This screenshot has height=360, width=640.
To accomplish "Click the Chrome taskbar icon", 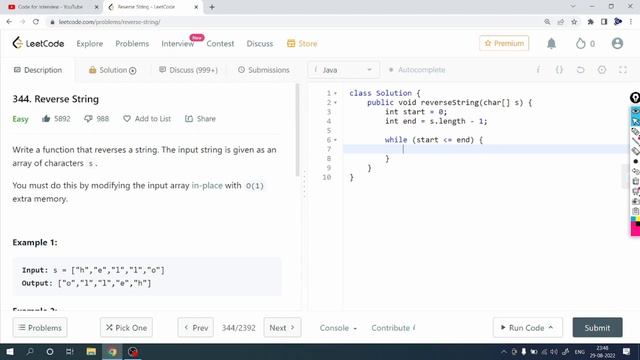I will (112, 351).
